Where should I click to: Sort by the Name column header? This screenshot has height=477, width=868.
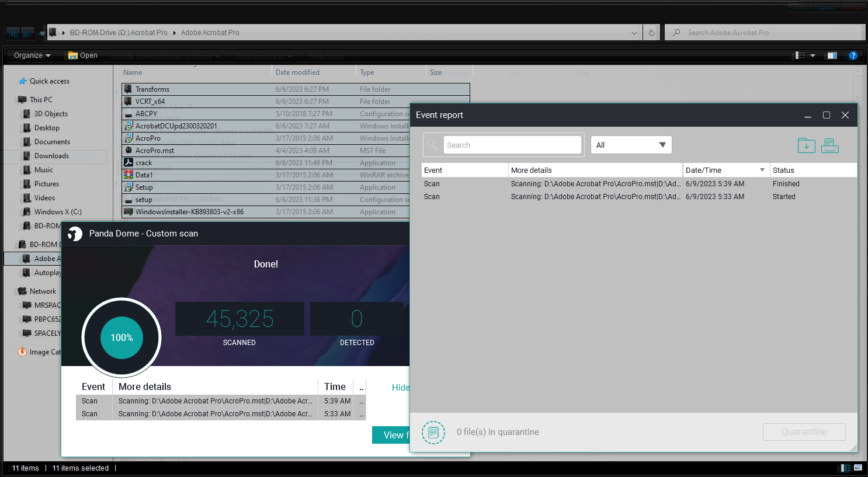[133, 72]
